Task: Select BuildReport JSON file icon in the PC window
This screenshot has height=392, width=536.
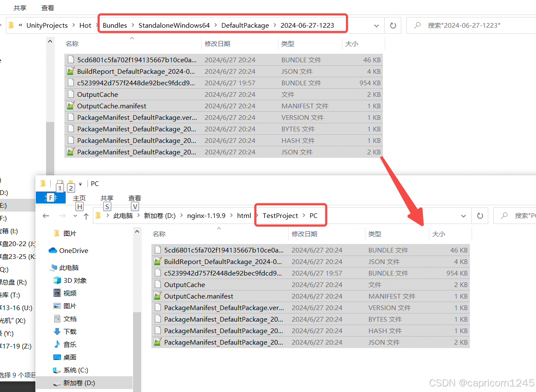Action: click(x=157, y=261)
